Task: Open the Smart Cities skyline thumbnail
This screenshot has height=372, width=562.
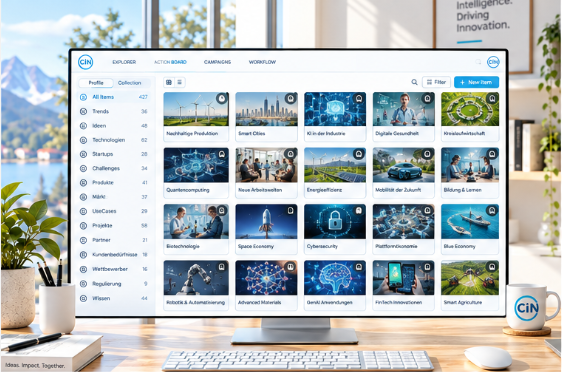Action: [x=266, y=109]
